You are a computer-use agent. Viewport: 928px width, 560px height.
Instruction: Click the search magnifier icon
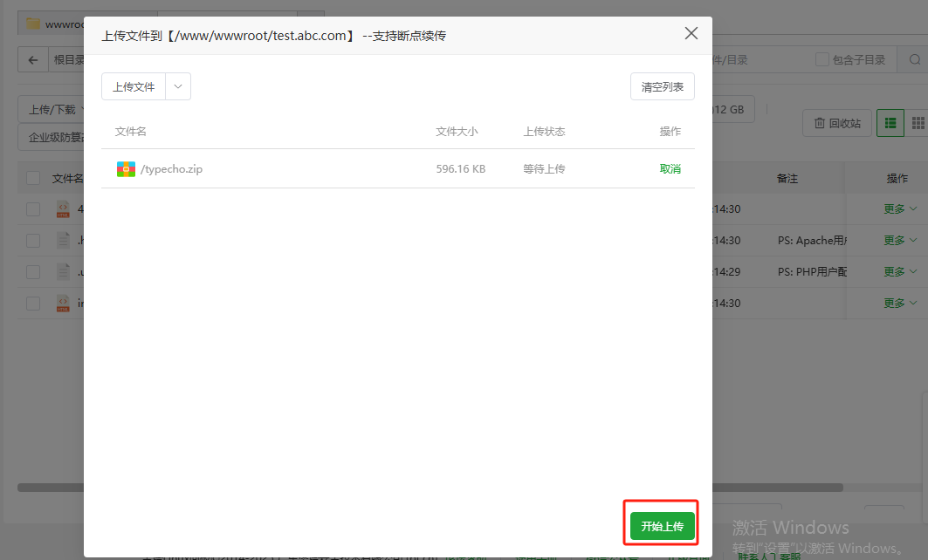pos(914,60)
